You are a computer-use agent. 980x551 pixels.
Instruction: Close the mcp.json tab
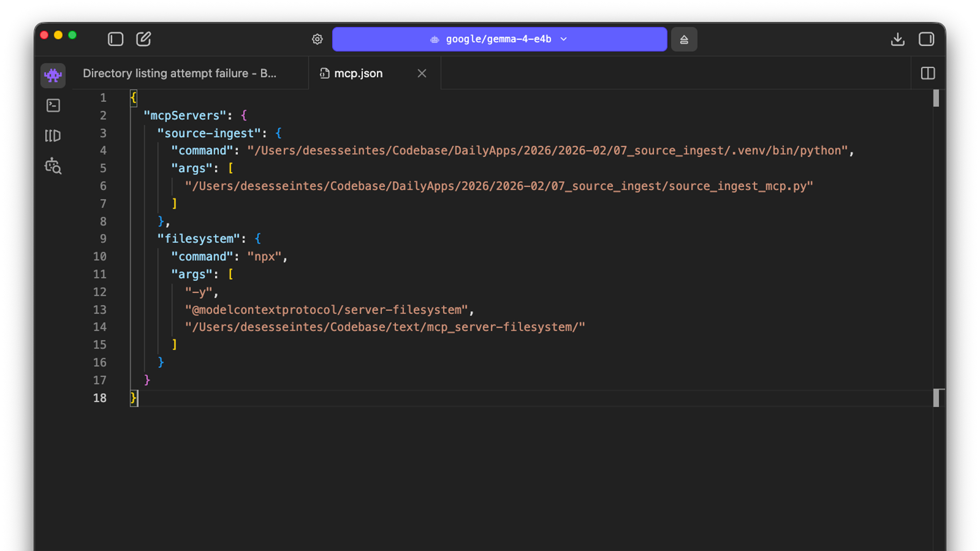pyautogui.click(x=422, y=73)
